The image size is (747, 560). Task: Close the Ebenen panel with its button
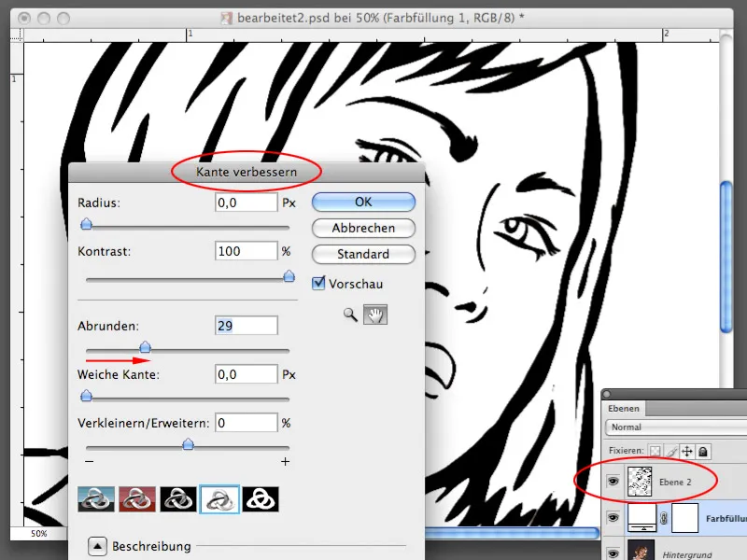(606, 394)
